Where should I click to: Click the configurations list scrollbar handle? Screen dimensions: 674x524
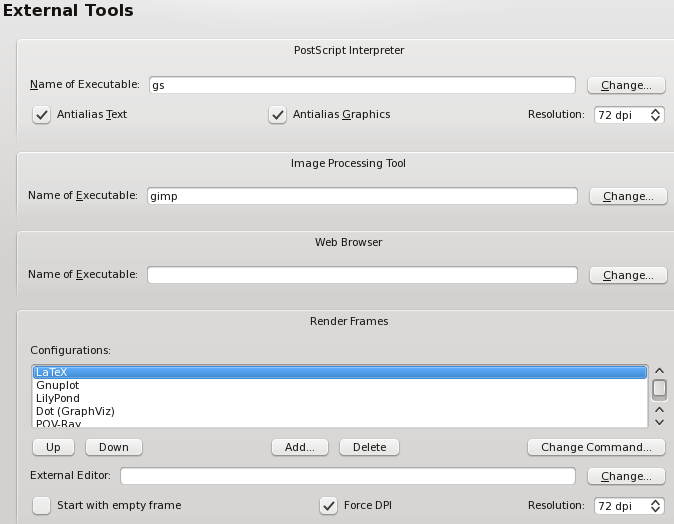pos(659,388)
